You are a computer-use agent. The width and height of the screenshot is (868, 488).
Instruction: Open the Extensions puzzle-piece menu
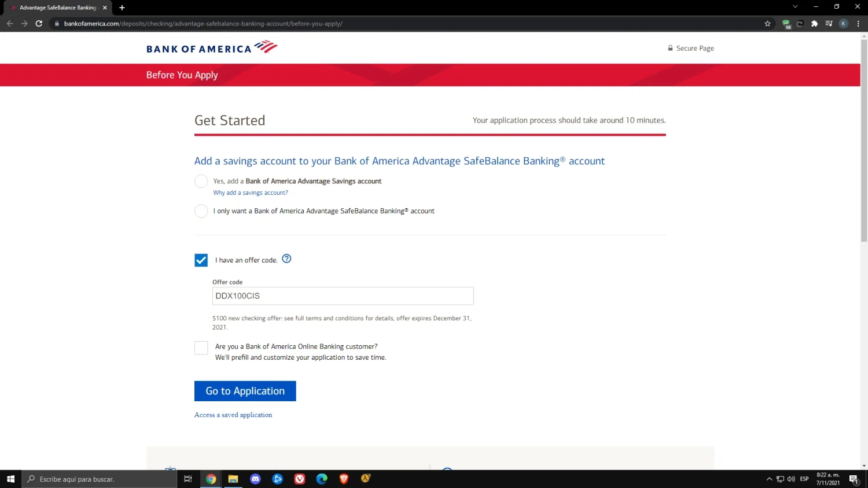[815, 24]
